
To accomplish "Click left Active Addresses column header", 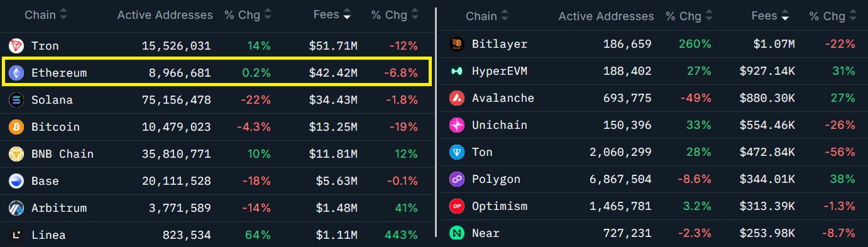I will click(165, 15).
